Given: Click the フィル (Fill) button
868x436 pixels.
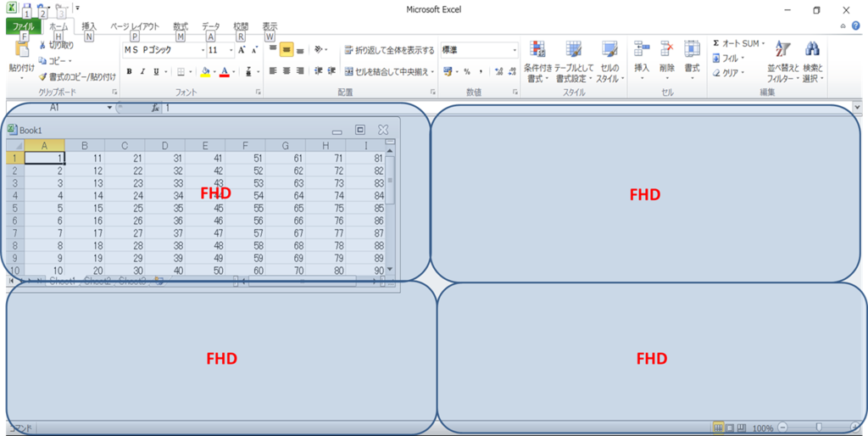Looking at the screenshot, I should coord(728,58).
